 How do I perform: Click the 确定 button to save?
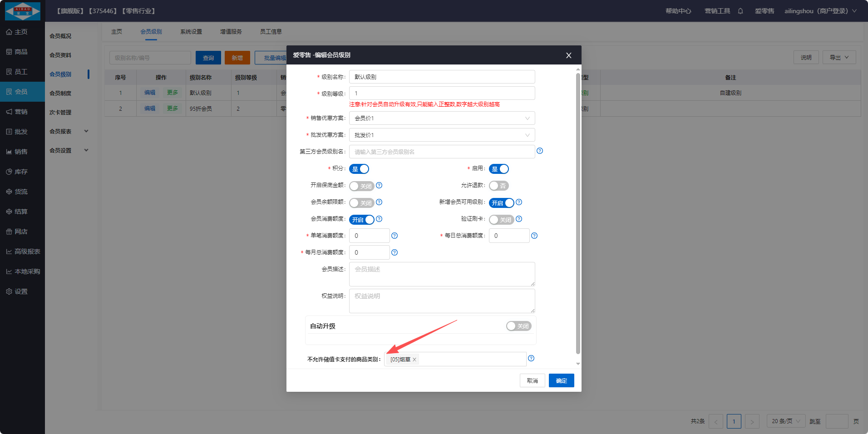[x=561, y=380]
